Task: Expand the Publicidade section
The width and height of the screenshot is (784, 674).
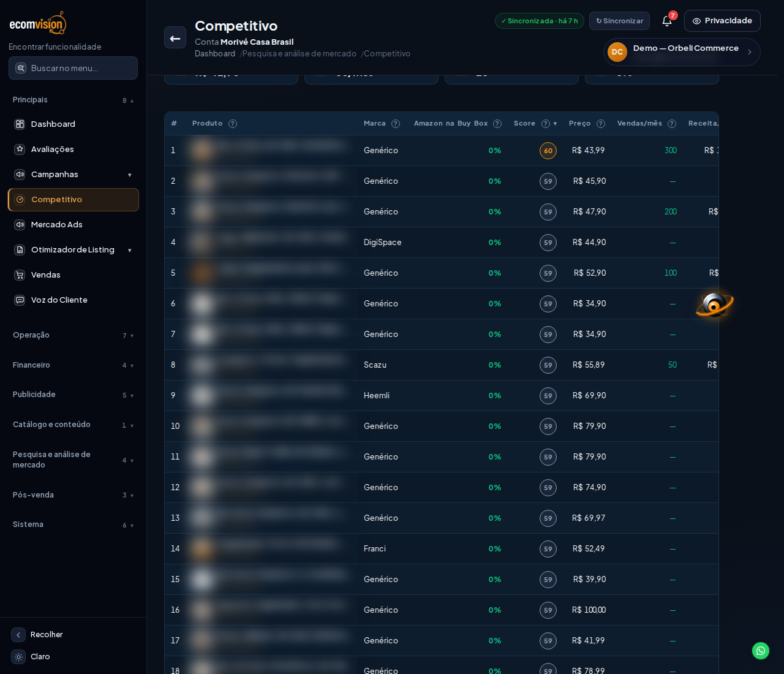Action: pos(73,395)
